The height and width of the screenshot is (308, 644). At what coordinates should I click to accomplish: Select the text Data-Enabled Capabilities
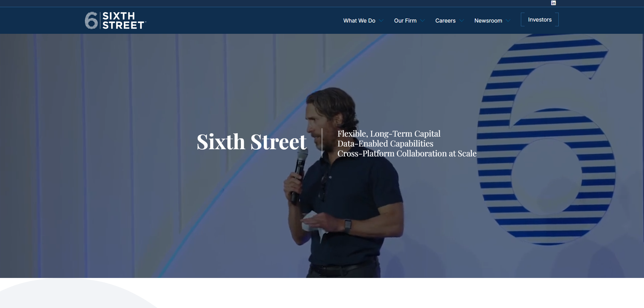point(385,143)
